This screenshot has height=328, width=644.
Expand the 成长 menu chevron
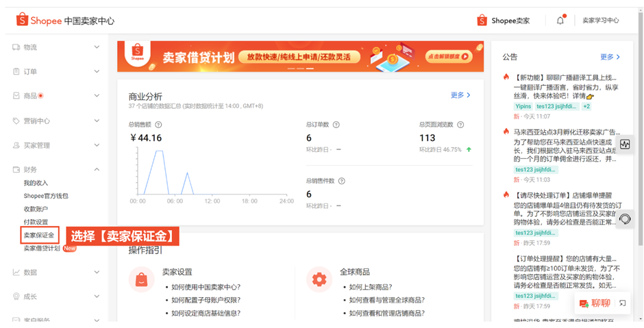pos(97,297)
